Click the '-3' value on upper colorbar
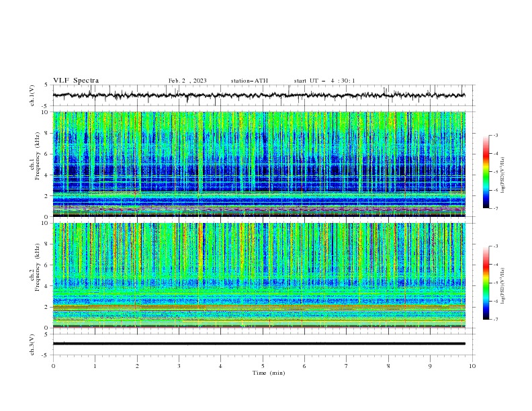This screenshot has height=411, width=532. click(x=496, y=135)
